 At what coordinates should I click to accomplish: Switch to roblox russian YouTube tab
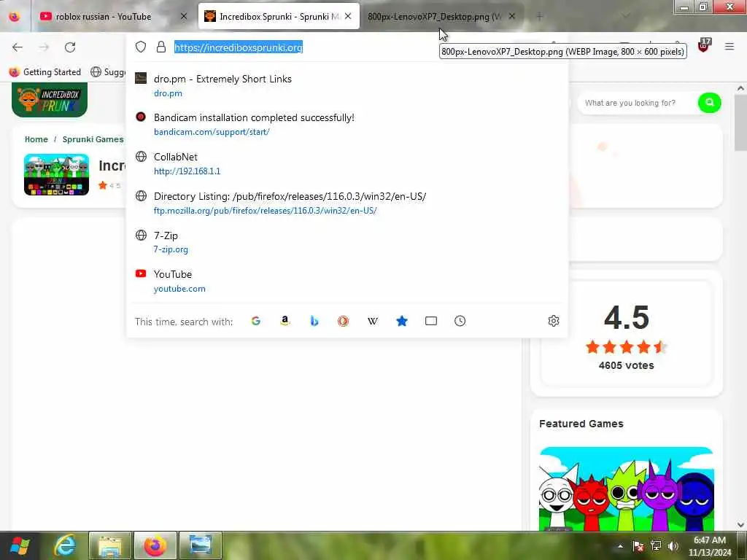pos(104,17)
